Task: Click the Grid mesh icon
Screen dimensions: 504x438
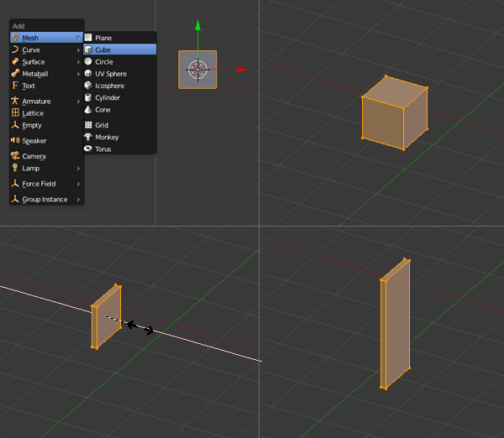Action: point(88,125)
